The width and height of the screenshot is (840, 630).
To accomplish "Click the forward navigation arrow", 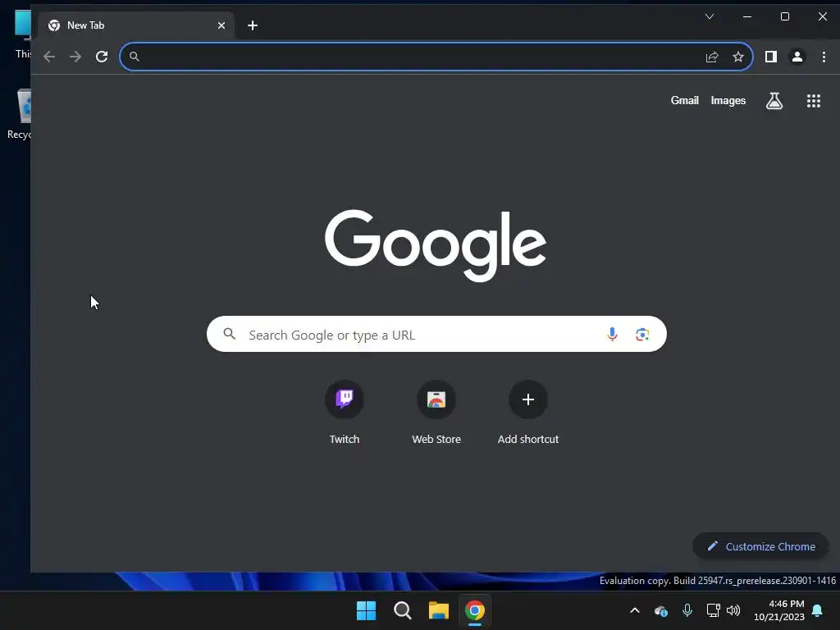I will pyautogui.click(x=75, y=57).
